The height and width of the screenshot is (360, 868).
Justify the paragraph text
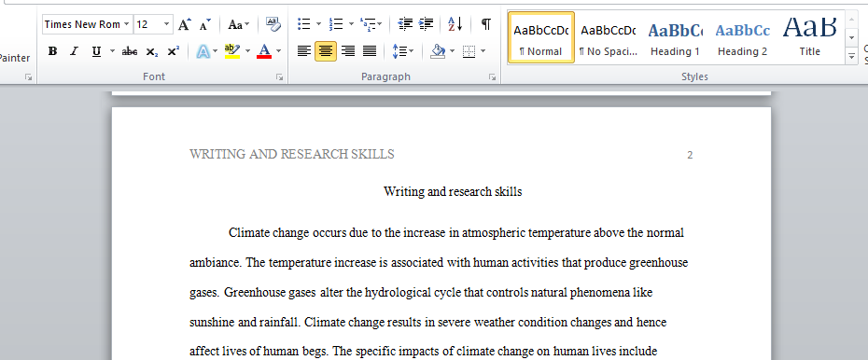pyautogui.click(x=370, y=51)
